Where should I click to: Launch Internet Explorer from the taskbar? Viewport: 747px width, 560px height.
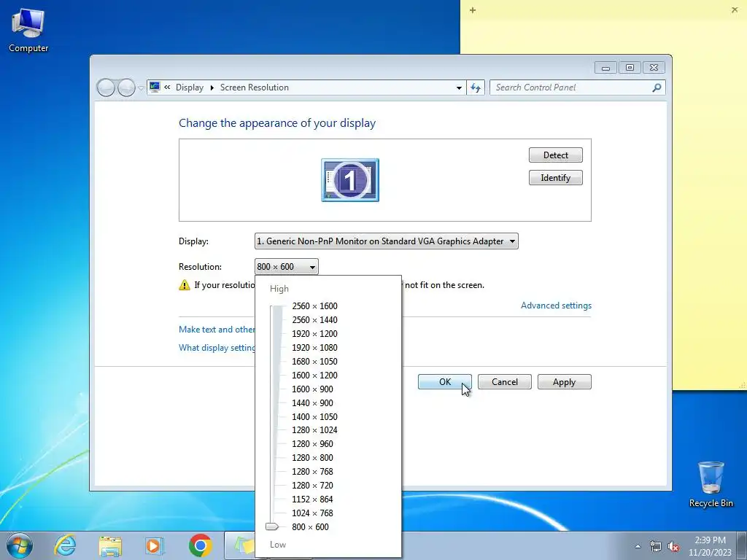pos(65,545)
